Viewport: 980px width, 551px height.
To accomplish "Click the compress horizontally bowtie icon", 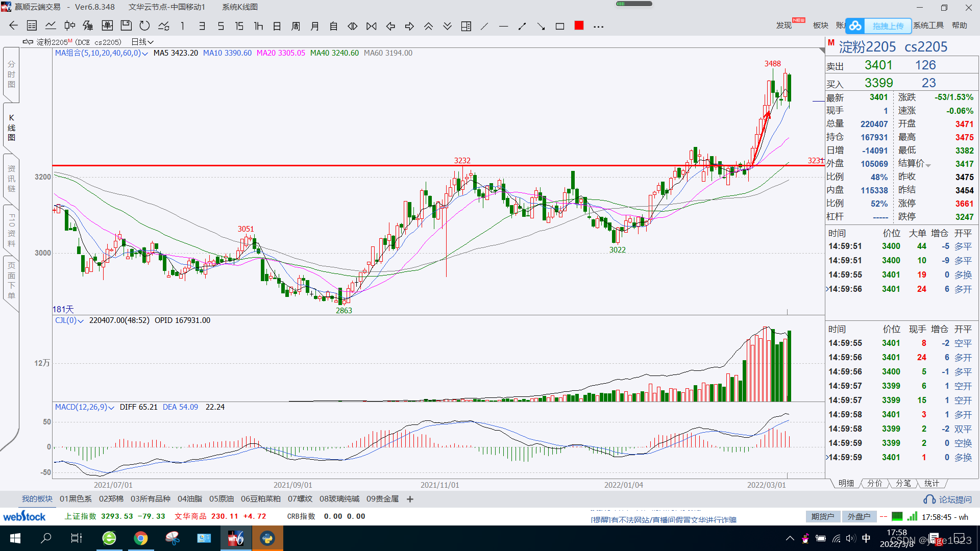I will tap(372, 26).
